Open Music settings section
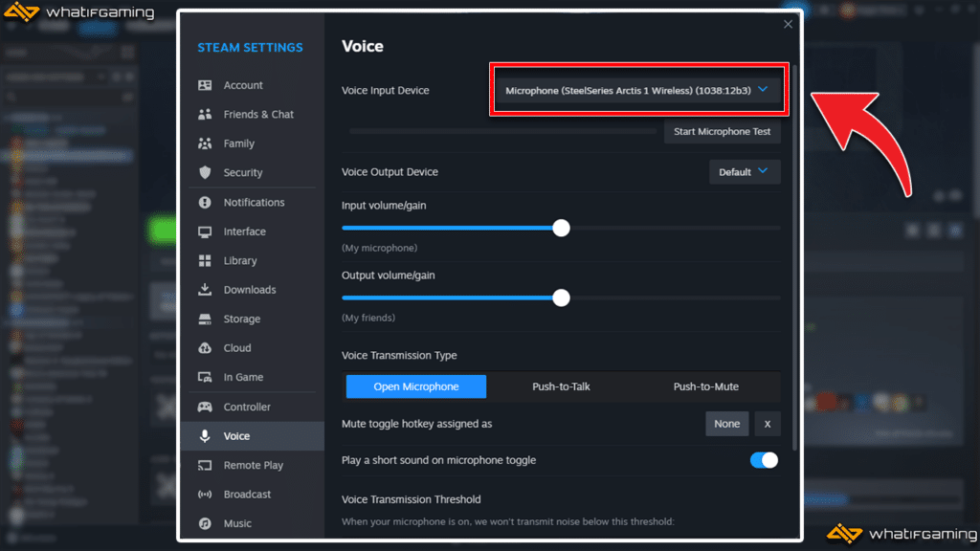This screenshot has height=551, width=980. click(253, 523)
